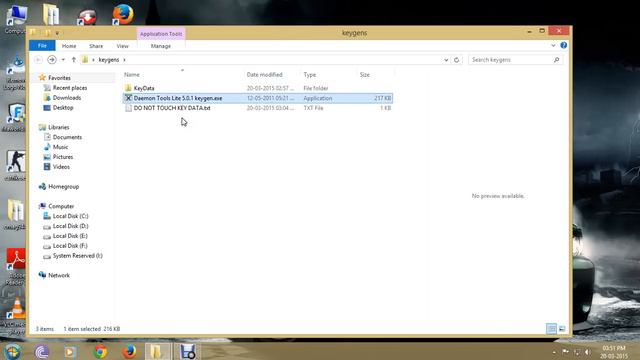The height and width of the screenshot is (360, 640).
Task: Click the keygen.exe Application type cell
Action: 318,98
